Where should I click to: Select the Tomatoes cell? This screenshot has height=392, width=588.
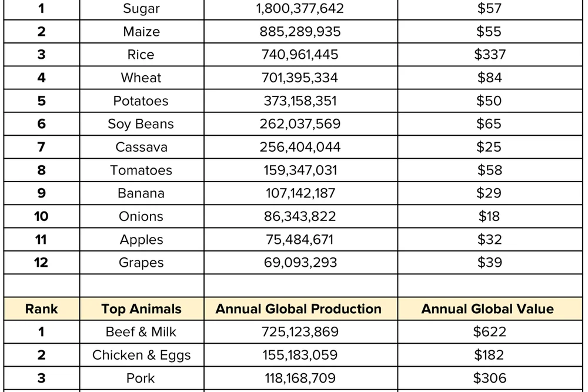point(141,170)
